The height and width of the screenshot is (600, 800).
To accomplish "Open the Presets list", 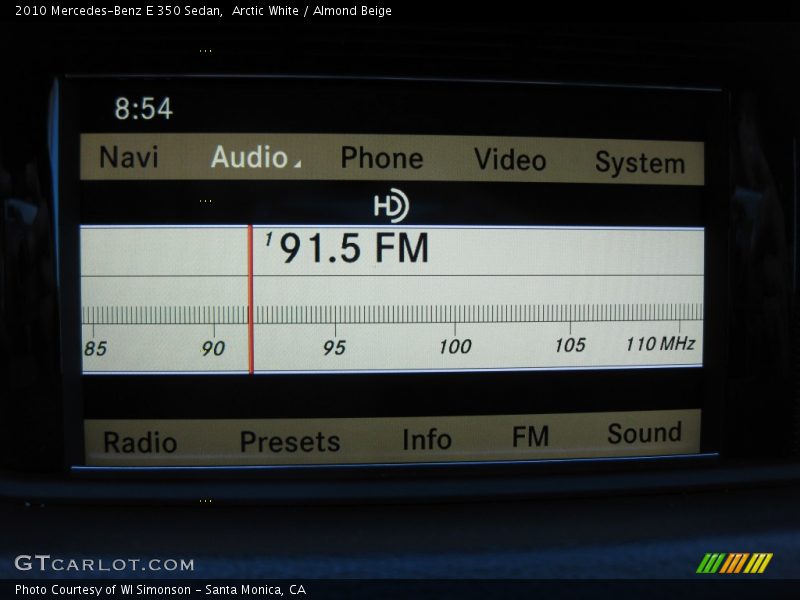I will [x=290, y=441].
